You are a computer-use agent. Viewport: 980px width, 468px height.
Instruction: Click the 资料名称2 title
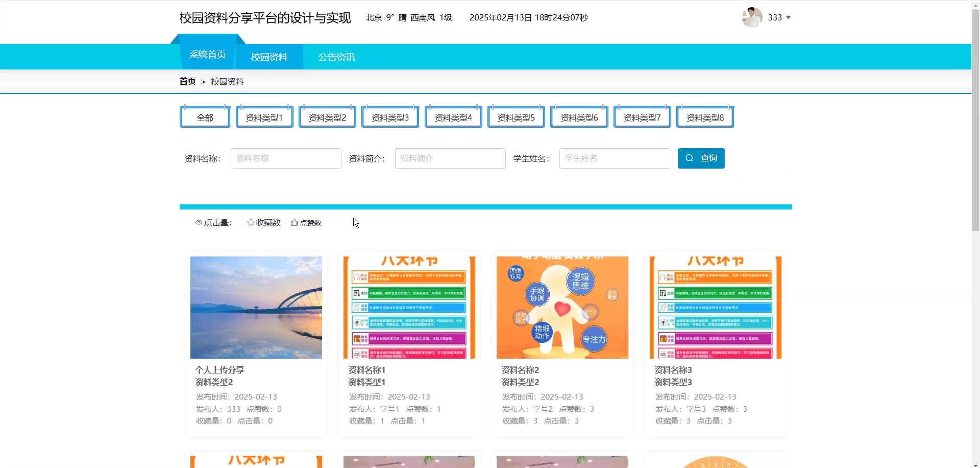pyautogui.click(x=520, y=370)
